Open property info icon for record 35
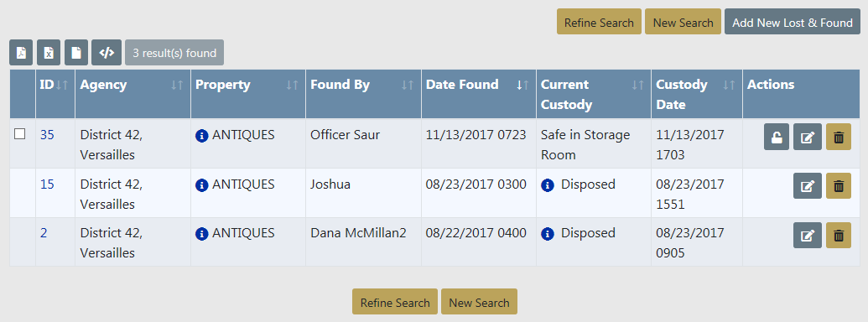The width and height of the screenshot is (868, 322). (202, 136)
